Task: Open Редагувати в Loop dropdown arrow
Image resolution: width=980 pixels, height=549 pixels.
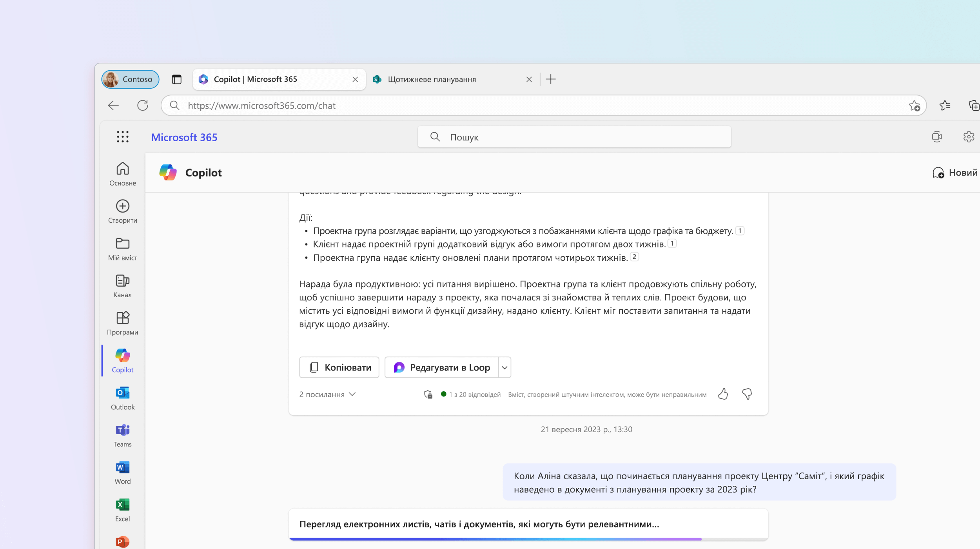Action: coord(505,367)
